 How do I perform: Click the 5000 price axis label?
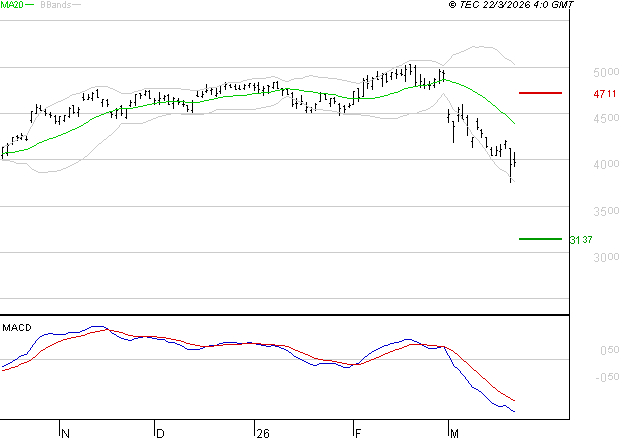point(606,72)
